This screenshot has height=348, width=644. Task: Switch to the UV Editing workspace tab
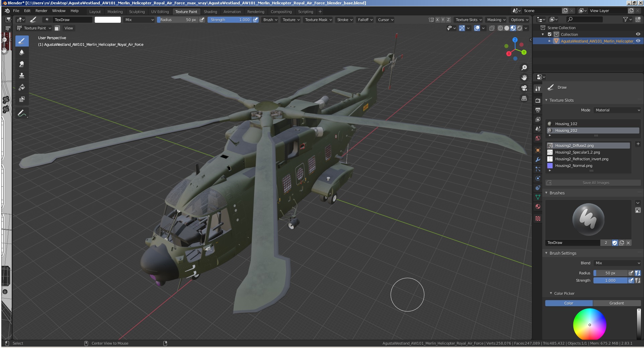160,12
